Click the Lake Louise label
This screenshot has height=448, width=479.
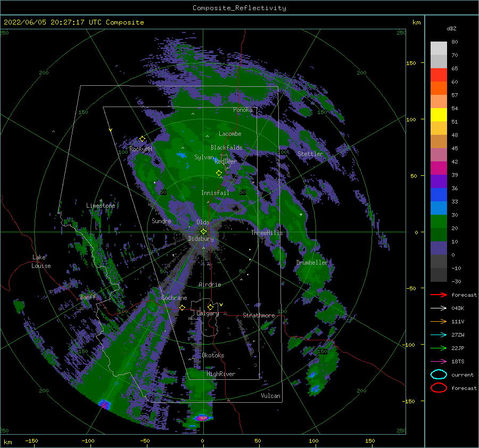pyautogui.click(x=41, y=262)
